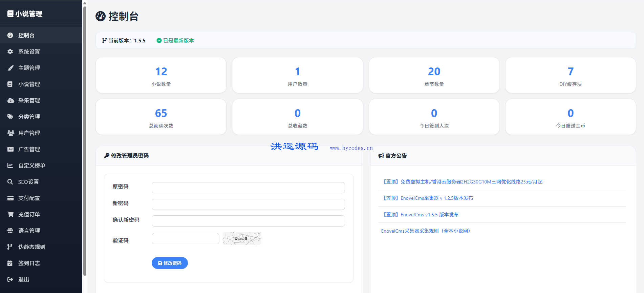Click the book icon beside 小说管理 menu item

tap(10, 84)
